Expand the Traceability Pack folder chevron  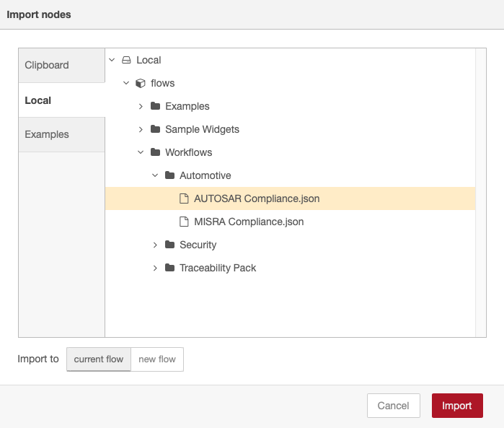[155, 268]
